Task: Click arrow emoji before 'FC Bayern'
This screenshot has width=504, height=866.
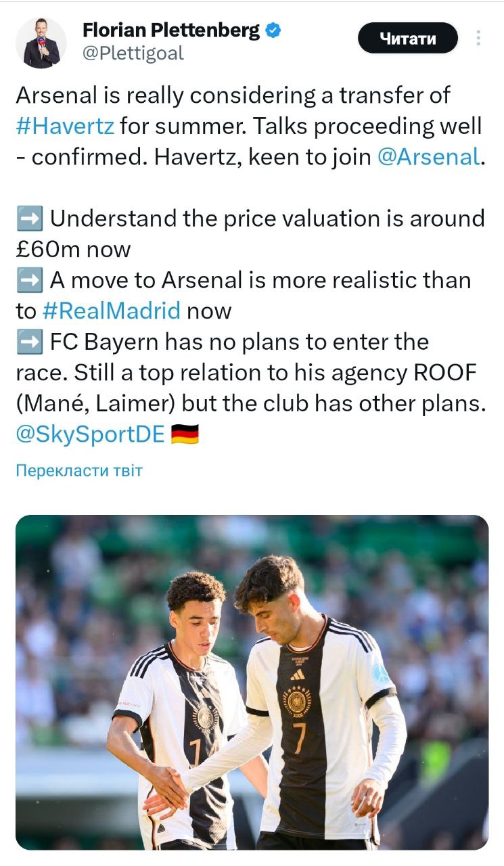Action: coord(29,342)
